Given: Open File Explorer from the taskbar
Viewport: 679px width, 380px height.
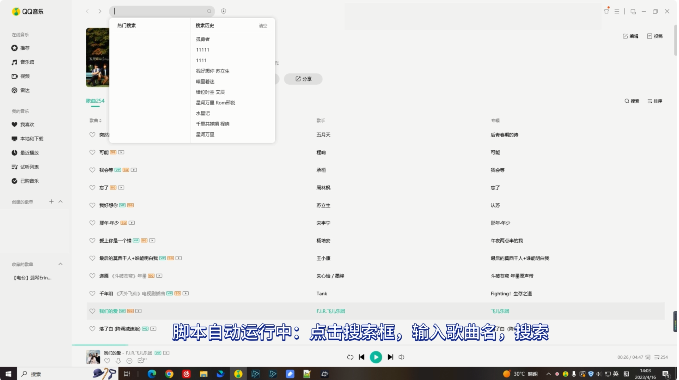Looking at the screenshot, I should point(204,374).
